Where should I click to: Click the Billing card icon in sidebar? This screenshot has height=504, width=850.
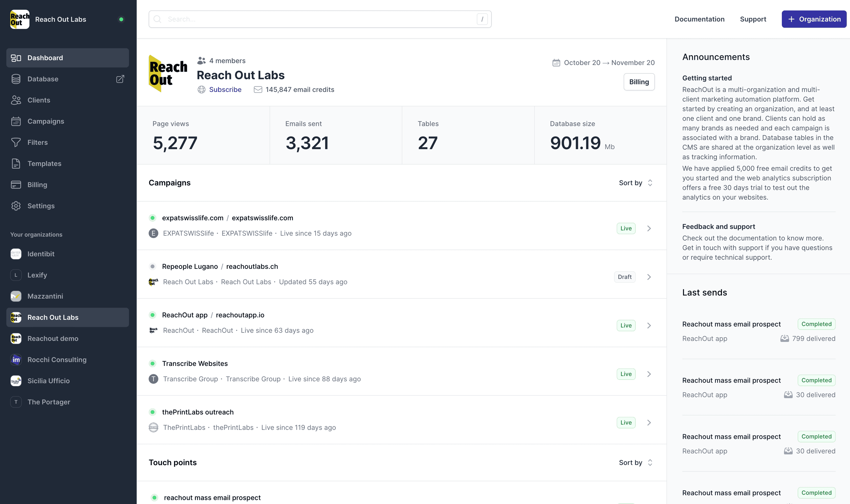pyautogui.click(x=16, y=185)
